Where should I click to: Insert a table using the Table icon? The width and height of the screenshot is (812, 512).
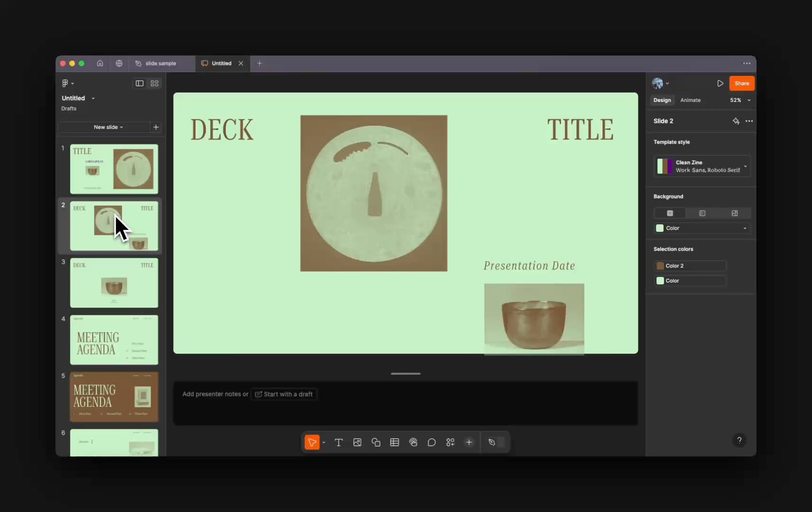394,442
